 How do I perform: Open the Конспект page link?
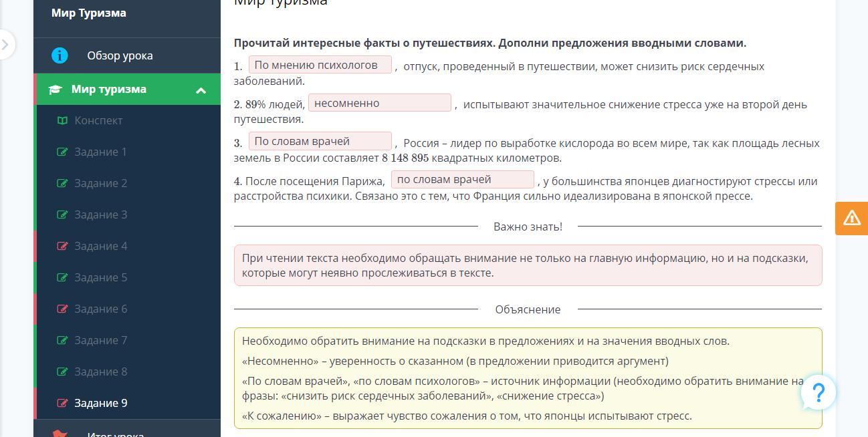(98, 120)
